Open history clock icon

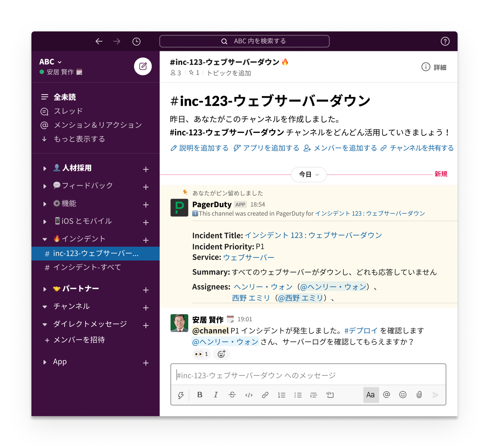click(x=136, y=42)
